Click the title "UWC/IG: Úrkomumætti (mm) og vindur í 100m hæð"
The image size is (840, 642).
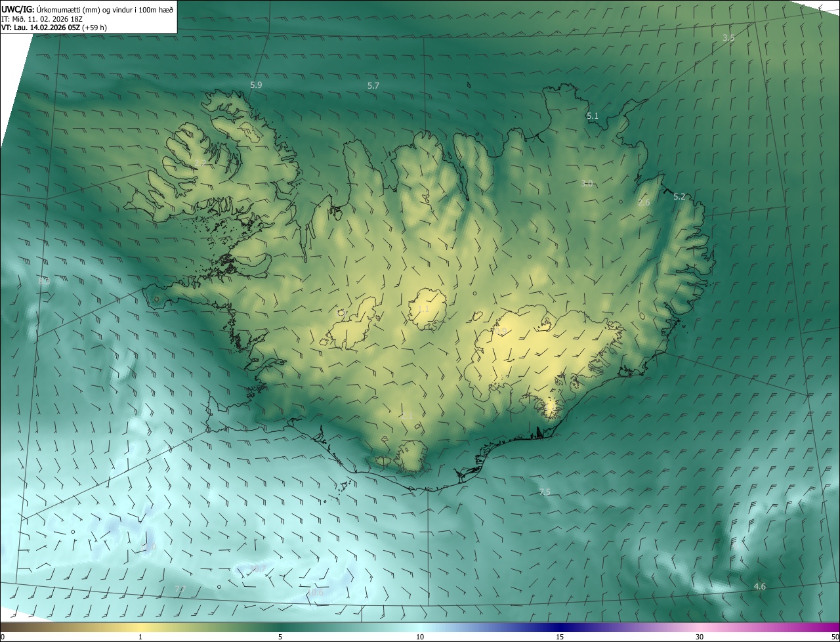pos(87,9)
